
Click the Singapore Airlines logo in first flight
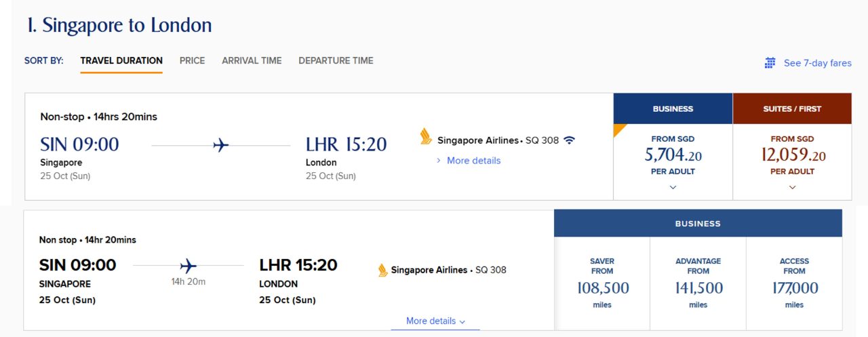coord(426,136)
